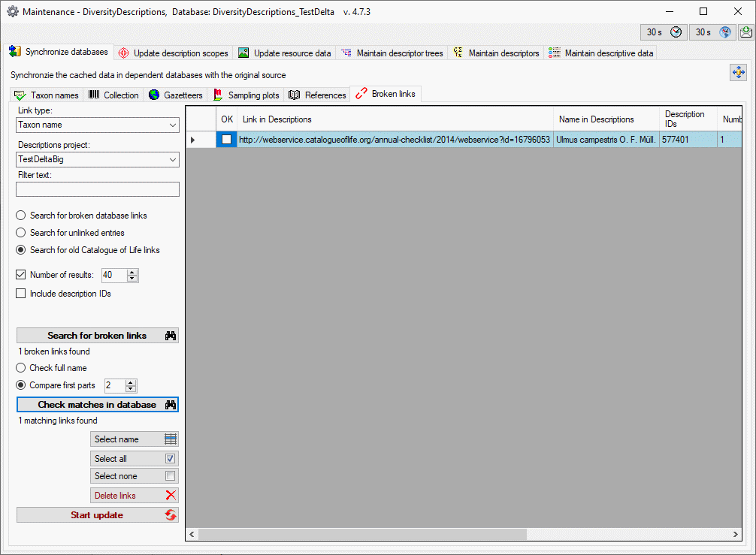Decrease the Compare first parts count
This screenshot has height=555, width=756.
131,389
